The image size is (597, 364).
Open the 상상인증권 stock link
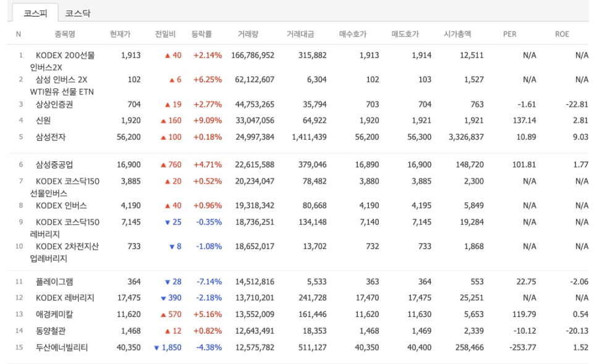coord(54,104)
